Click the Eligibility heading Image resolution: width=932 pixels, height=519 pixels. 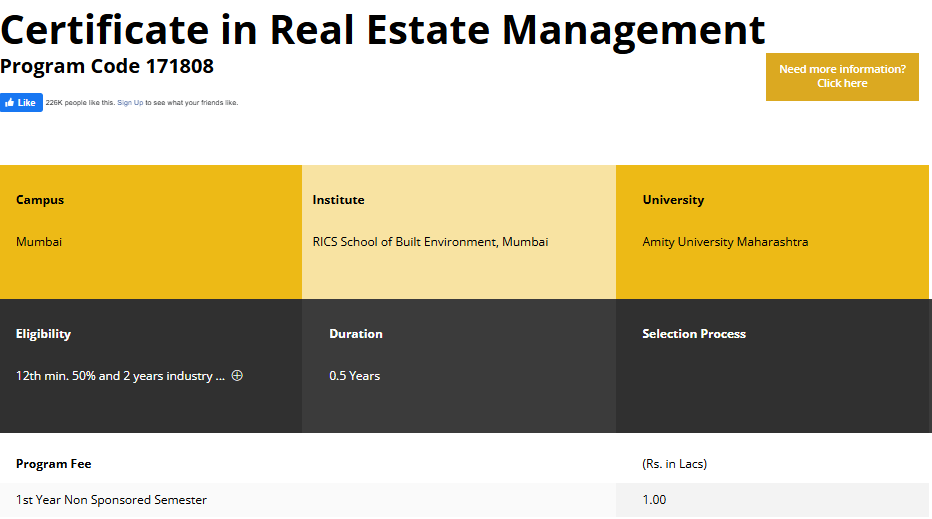point(43,334)
